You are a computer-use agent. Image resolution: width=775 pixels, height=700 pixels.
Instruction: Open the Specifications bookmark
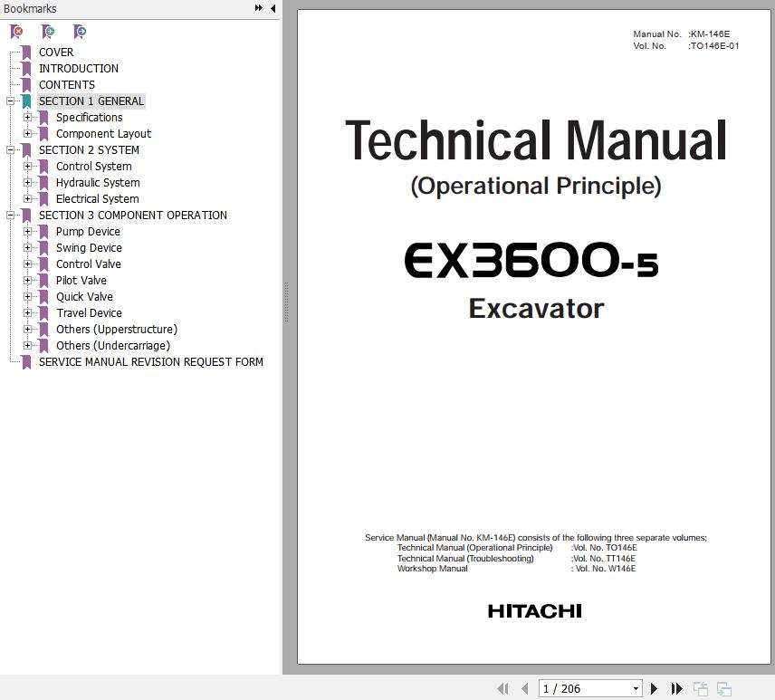[90, 118]
